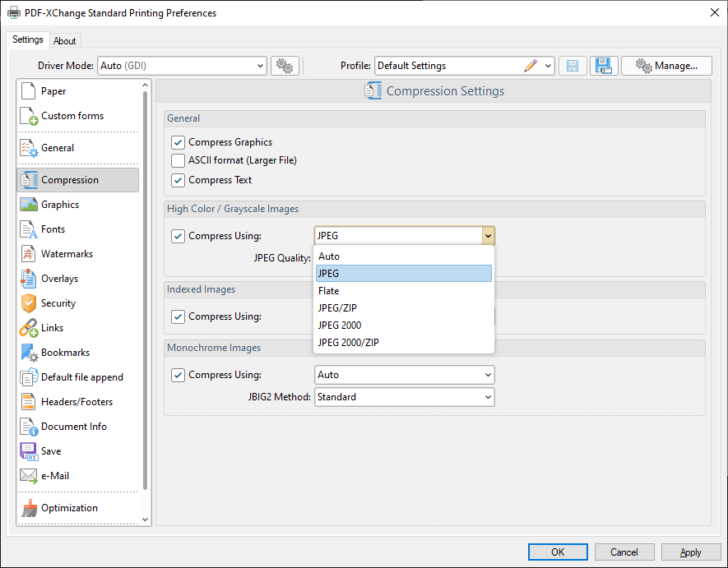
Task: Click the Apply button
Action: click(x=691, y=552)
